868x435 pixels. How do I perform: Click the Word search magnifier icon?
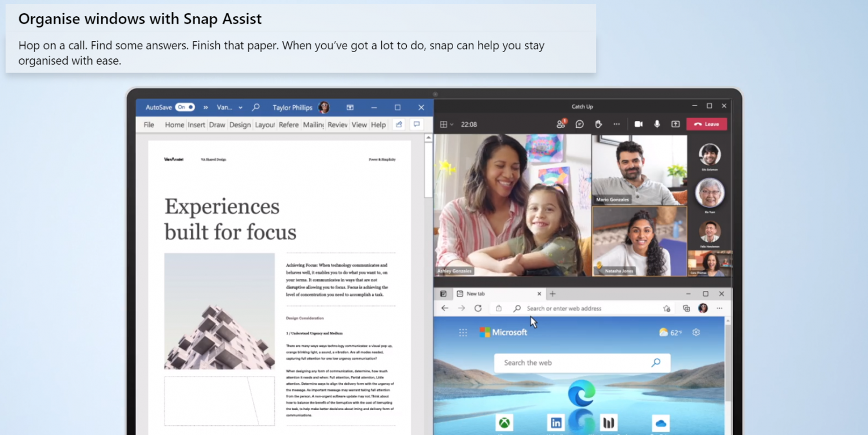[256, 107]
